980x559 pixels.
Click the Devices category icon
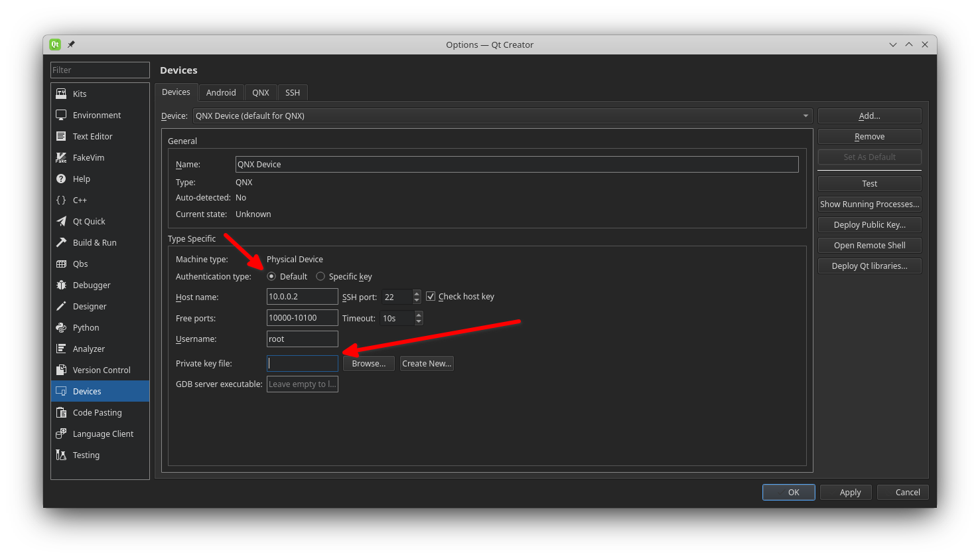61,391
